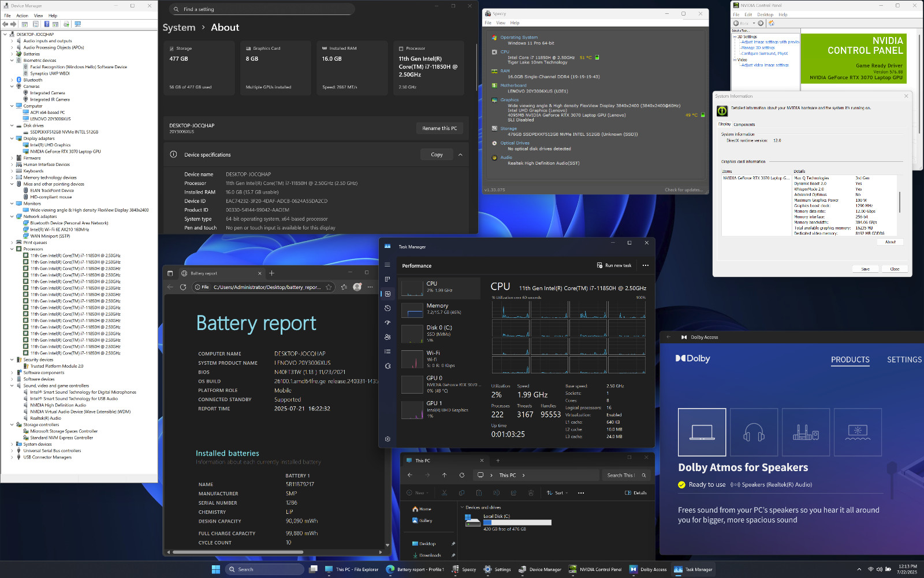Open Task Manager hamburger navigation menu
This screenshot has height=578, width=924.
[388, 265]
